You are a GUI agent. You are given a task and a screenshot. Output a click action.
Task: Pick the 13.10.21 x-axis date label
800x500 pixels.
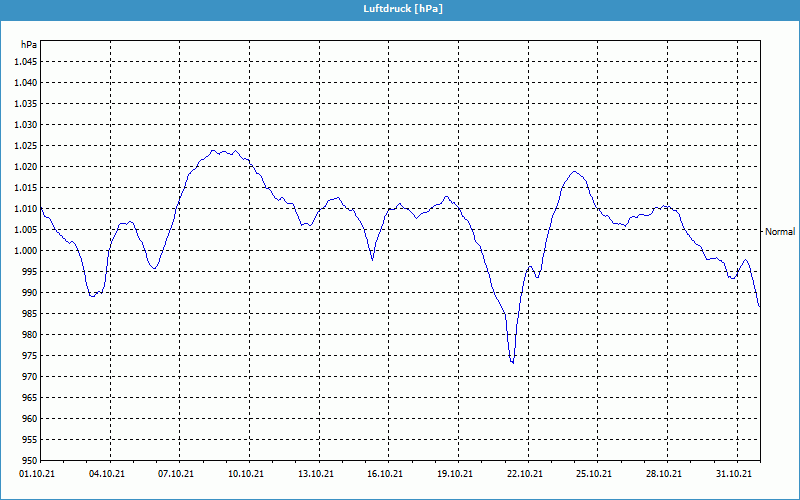[x=315, y=474]
